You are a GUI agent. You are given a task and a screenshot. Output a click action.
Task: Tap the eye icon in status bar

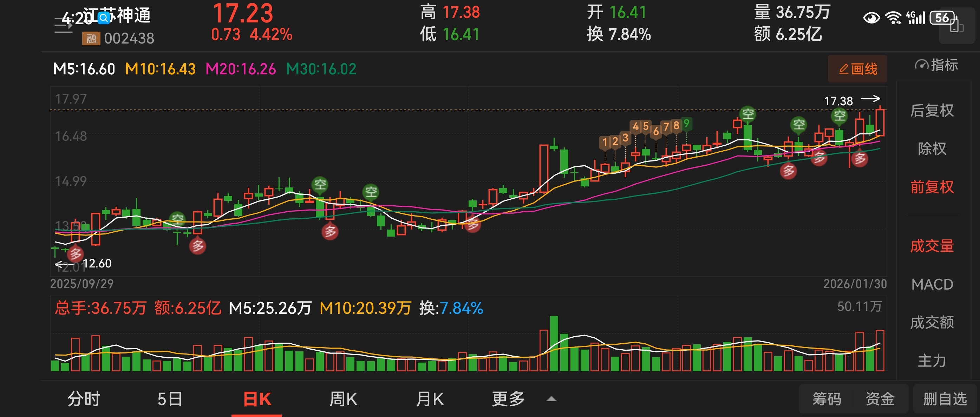point(871,18)
